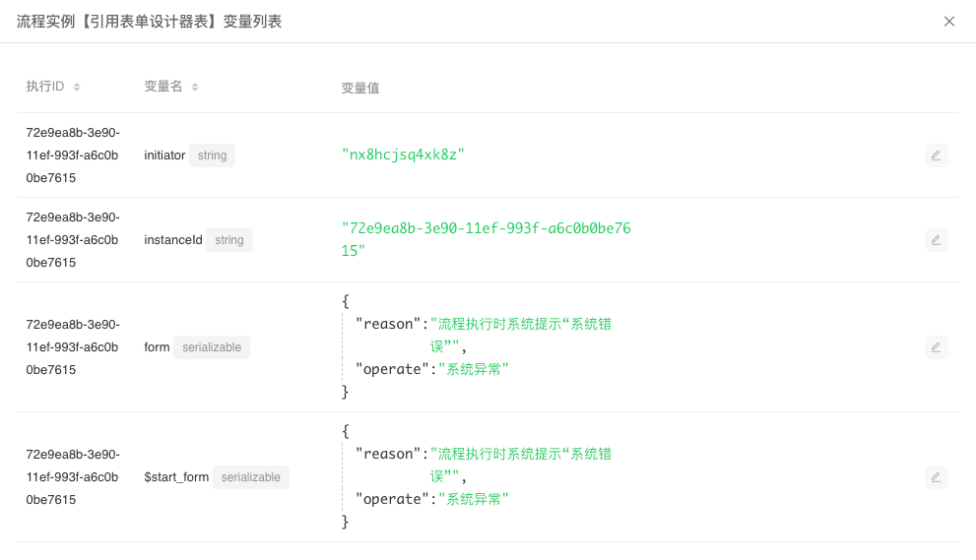The image size is (976, 560).
Task: Open the editor for the form variable
Action: coord(936,346)
